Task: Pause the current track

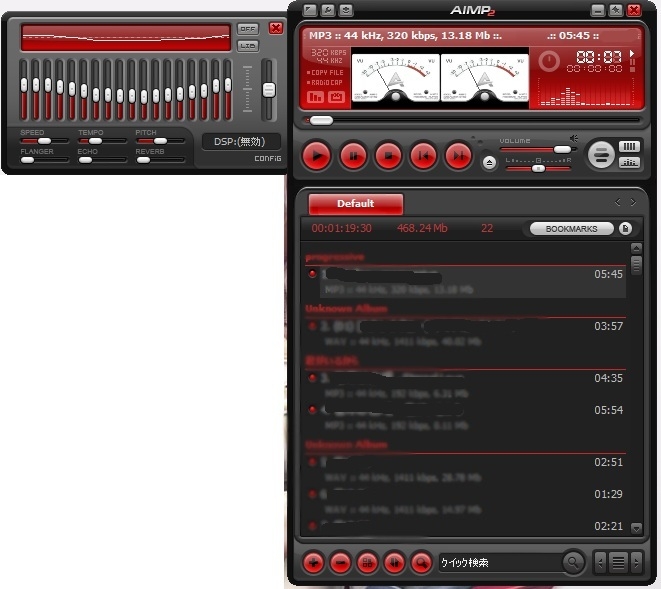Action: click(353, 156)
